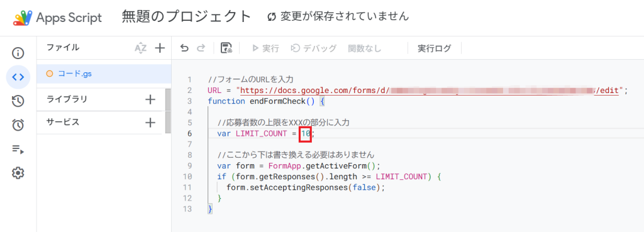The width and height of the screenshot is (644, 232).
Task: Open the Overview info icon in sidebar
Action: [x=18, y=53]
